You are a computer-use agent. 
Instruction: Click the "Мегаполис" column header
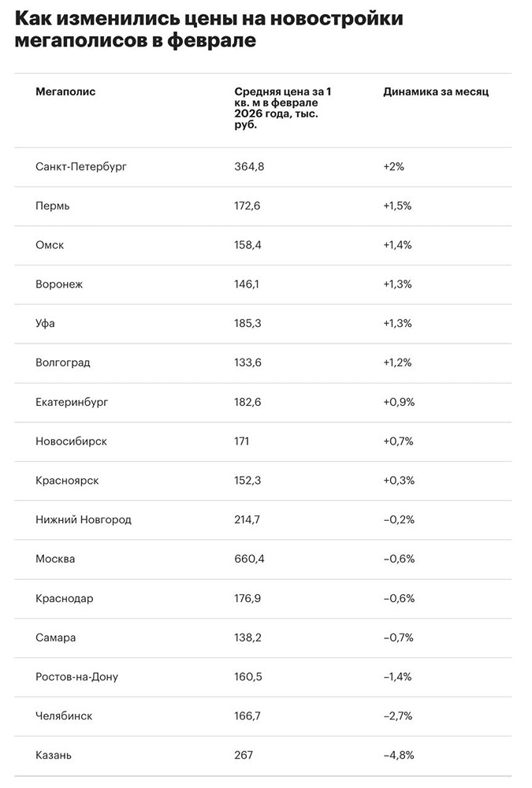pyautogui.click(x=65, y=92)
